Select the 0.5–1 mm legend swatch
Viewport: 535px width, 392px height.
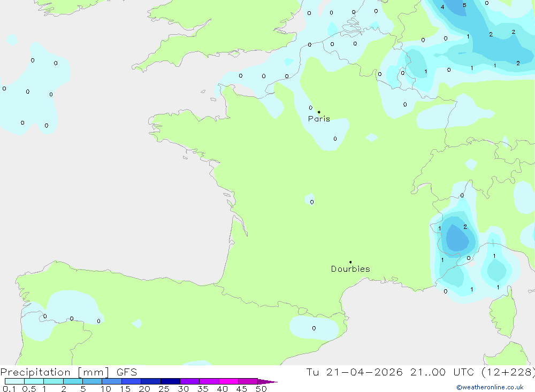pyautogui.click(x=34, y=381)
